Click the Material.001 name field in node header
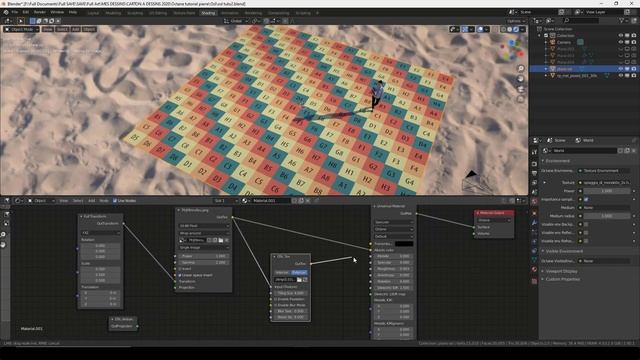 271,201
